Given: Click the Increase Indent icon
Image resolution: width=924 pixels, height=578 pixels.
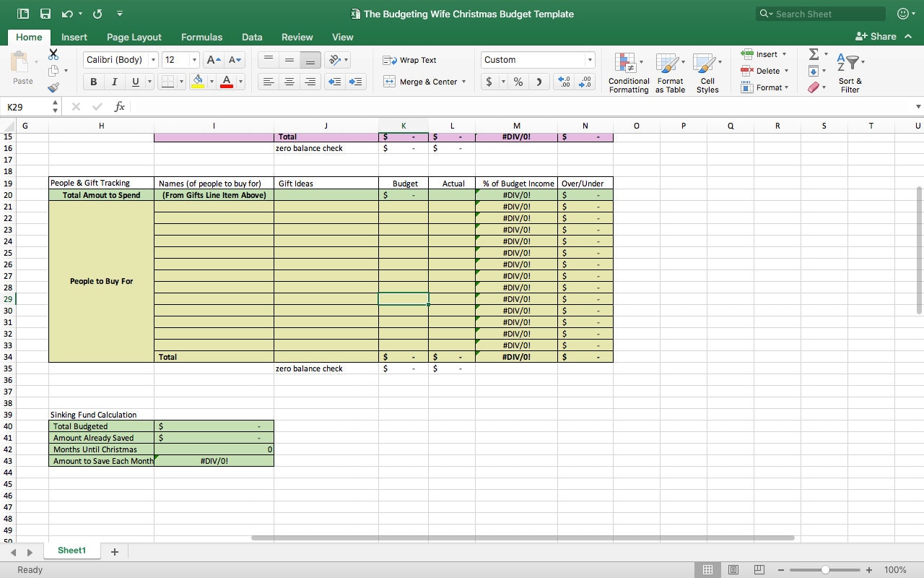Looking at the screenshot, I should (x=355, y=82).
